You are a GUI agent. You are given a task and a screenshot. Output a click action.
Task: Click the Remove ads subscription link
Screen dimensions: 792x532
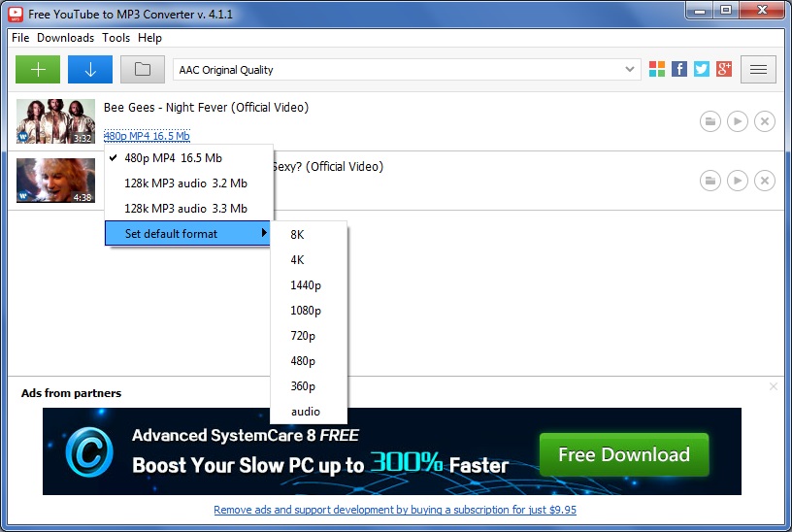point(395,510)
